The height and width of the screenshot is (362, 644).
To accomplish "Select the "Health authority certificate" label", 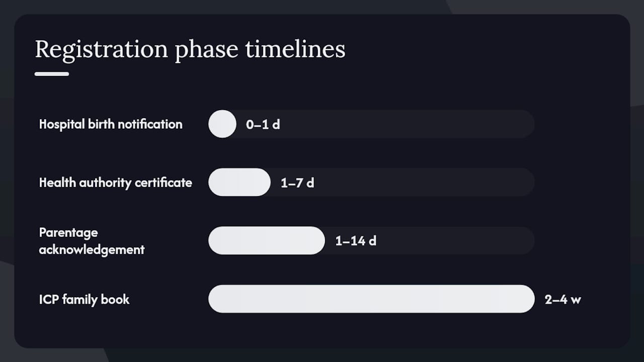I will point(116,183).
